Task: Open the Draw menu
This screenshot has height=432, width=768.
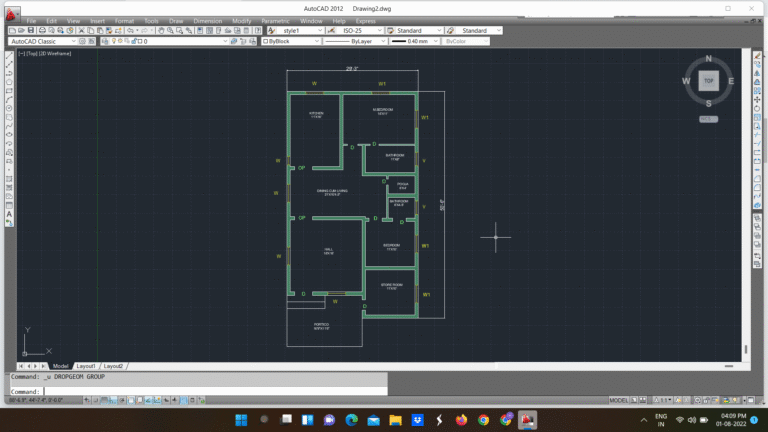Action: coord(176,21)
